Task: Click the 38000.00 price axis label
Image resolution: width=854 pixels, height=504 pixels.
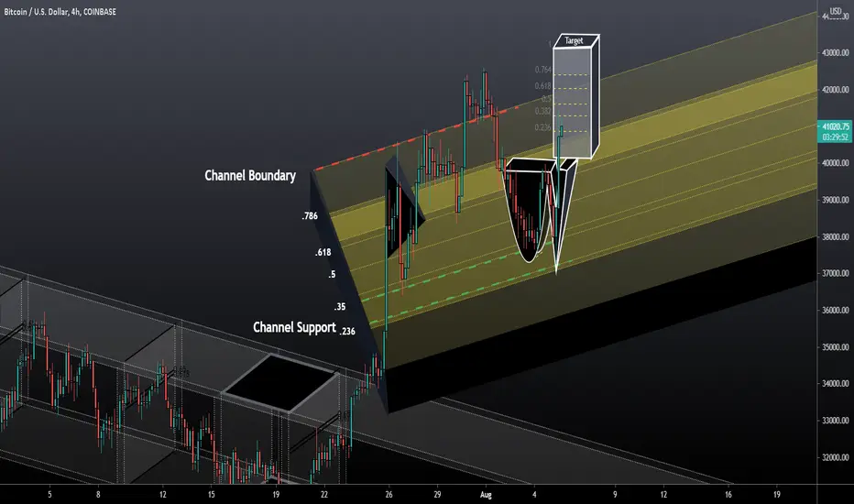Action: point(836,237)
